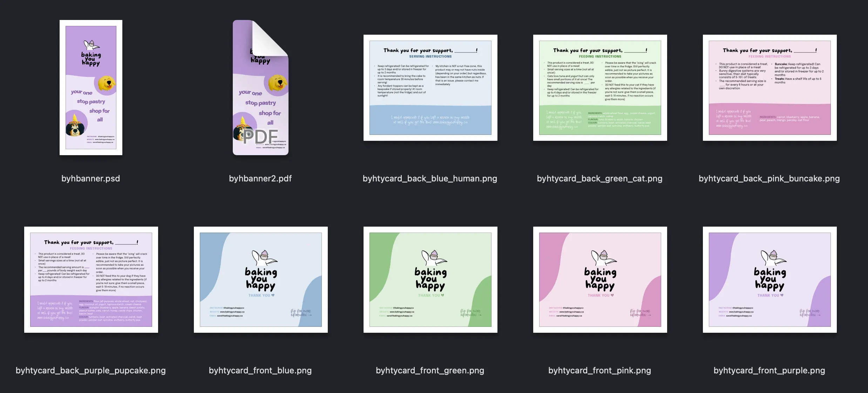The width and height of the screenshot is (868, 393).
Task: Click the byhbanner2.pdf filename label
Action: [260, 178]
